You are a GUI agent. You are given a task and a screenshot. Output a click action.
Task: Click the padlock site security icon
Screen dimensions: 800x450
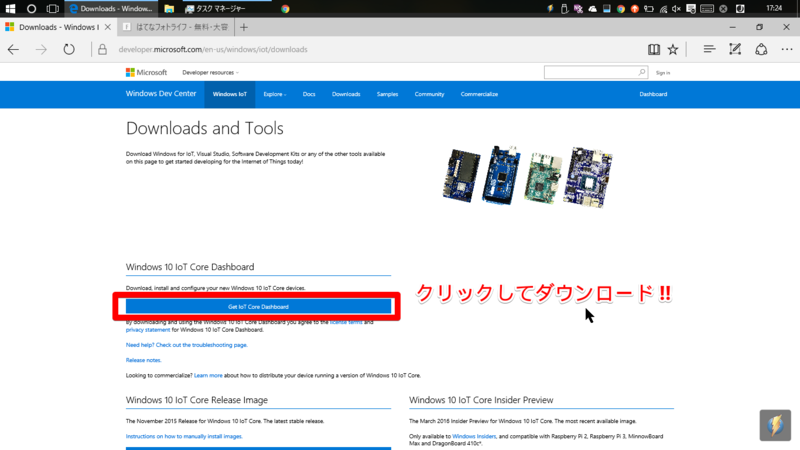point(103,49)
